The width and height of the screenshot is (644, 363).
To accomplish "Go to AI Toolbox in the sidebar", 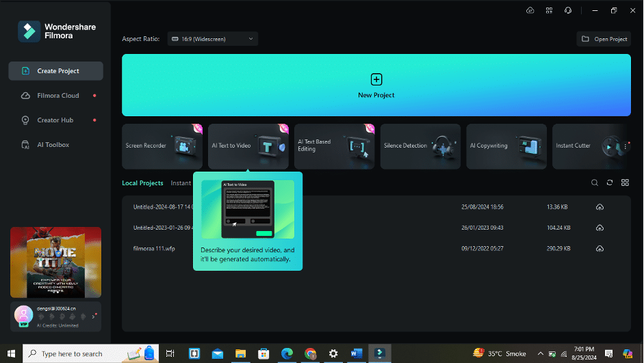I will tap(53, 145).
